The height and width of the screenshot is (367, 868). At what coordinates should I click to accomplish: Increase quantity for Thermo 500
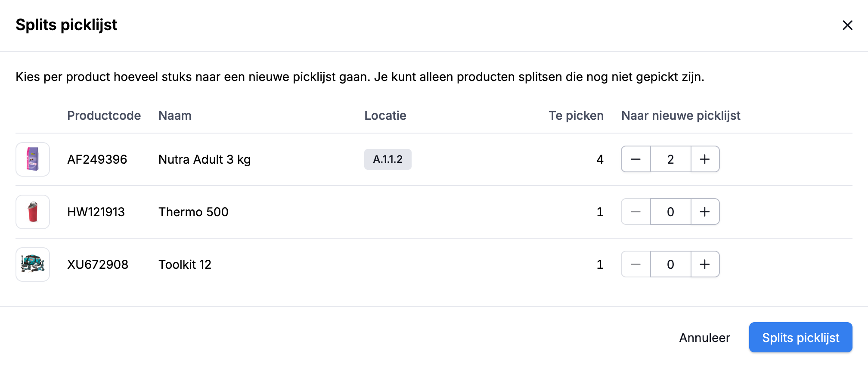pyautogui.click(x=705, y=212)
